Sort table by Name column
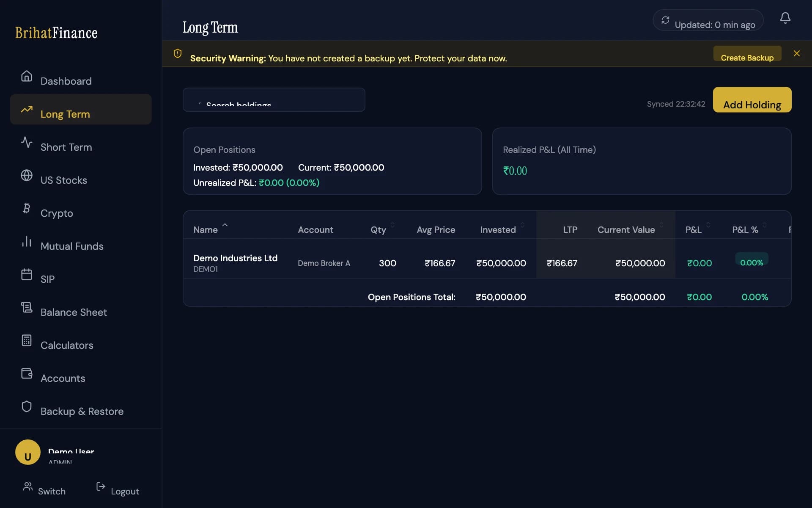This screenshot has width=812, height=508. [210, 229]
